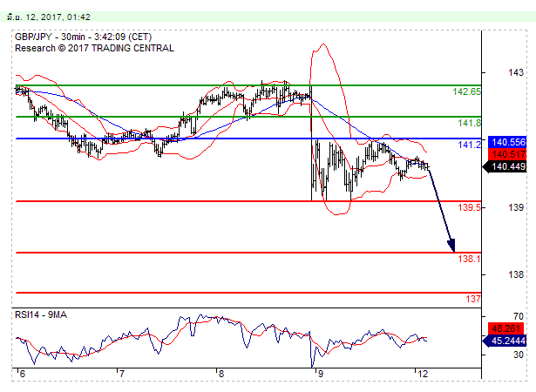
Task: Click the black 140.449 current price tag
Action: 505,166
